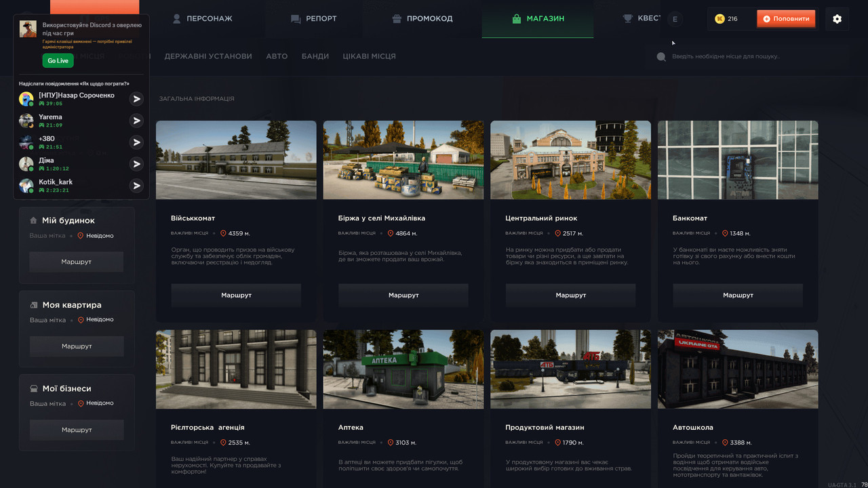This screenshot has width=868, height=488.
Task: Click the pin icon in the Мій будинок panel
Action: coord(81,236)
